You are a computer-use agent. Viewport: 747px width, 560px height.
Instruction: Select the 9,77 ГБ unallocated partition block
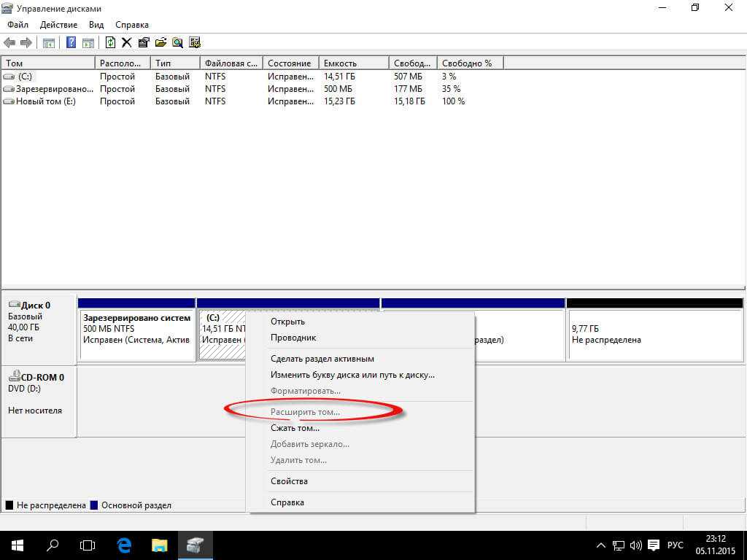[654, 335]
